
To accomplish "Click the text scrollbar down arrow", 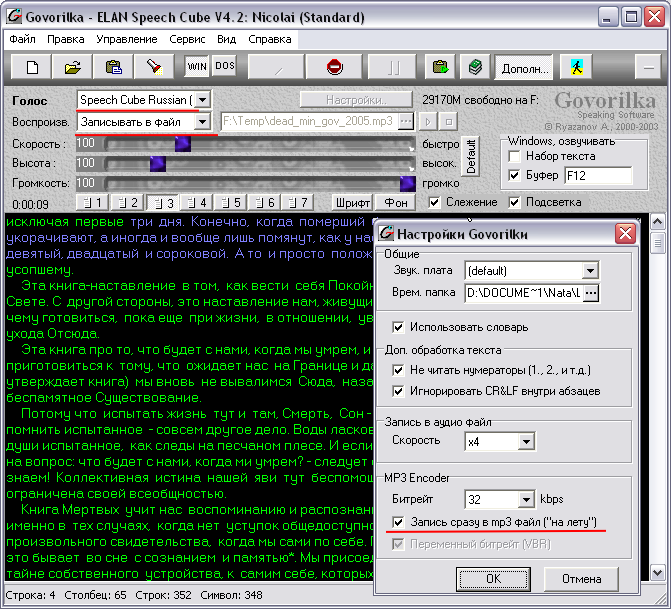I will (x=657, y=572).
